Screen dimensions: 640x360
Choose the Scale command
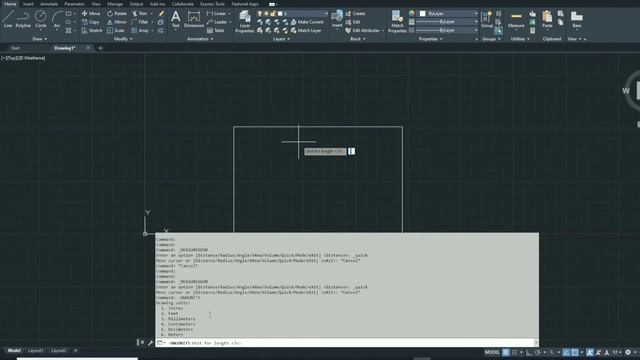coord(116,31)
